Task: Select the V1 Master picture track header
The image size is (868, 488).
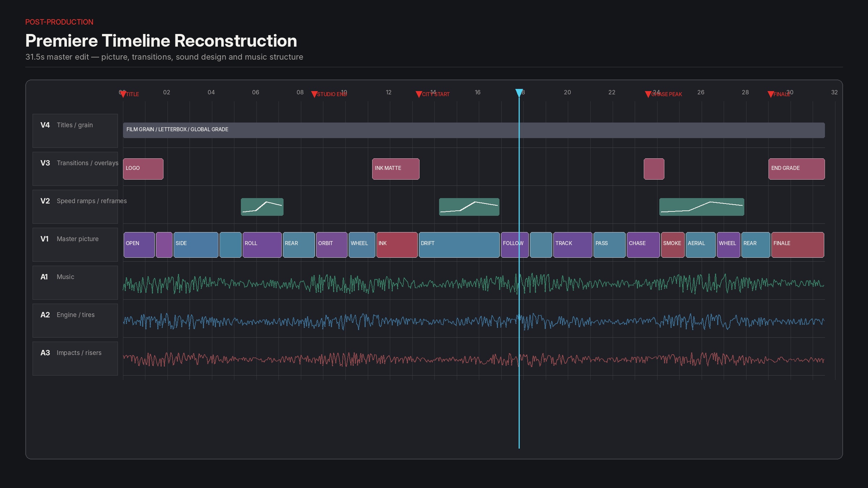Action: click(x=75, y=245)
